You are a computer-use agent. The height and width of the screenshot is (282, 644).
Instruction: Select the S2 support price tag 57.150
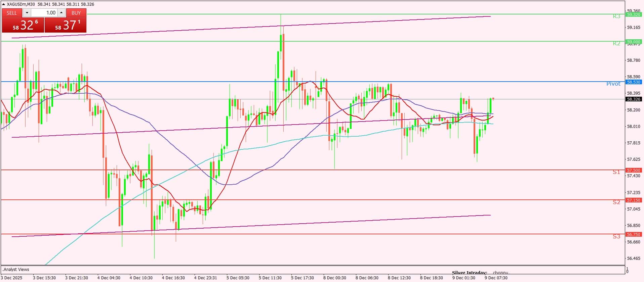[x=633, y=200]
